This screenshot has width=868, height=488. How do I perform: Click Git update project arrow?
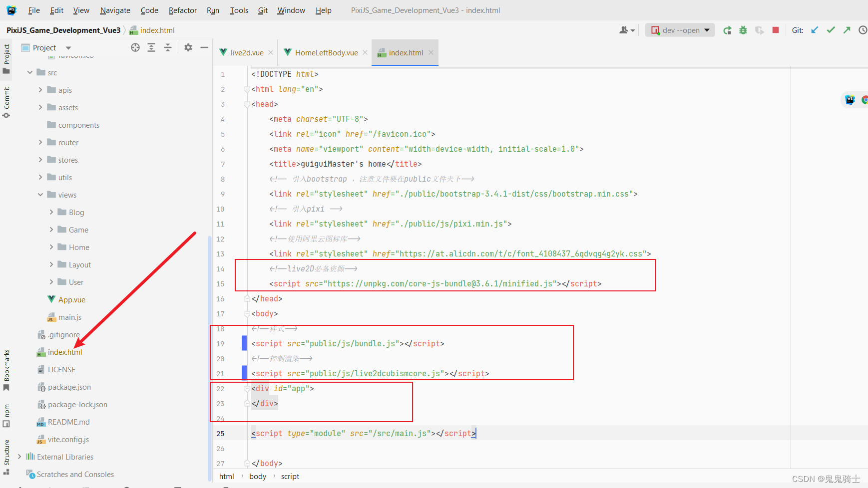click(815, 30)
